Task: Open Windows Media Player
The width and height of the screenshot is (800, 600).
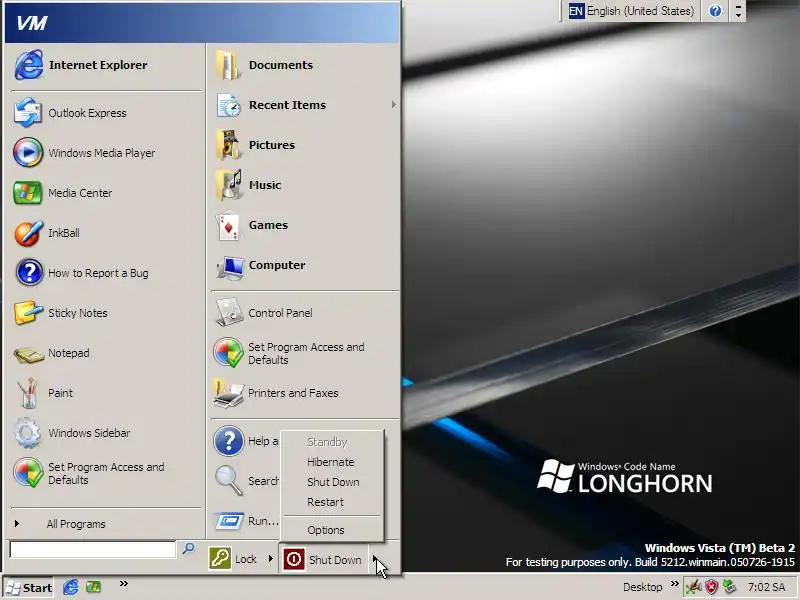Action: point(106,153)
